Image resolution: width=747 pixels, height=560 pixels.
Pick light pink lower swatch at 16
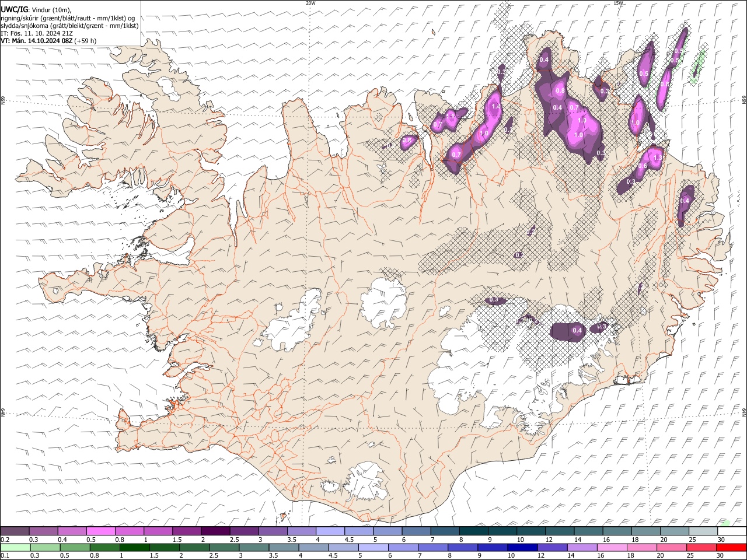tap(612, 547)
